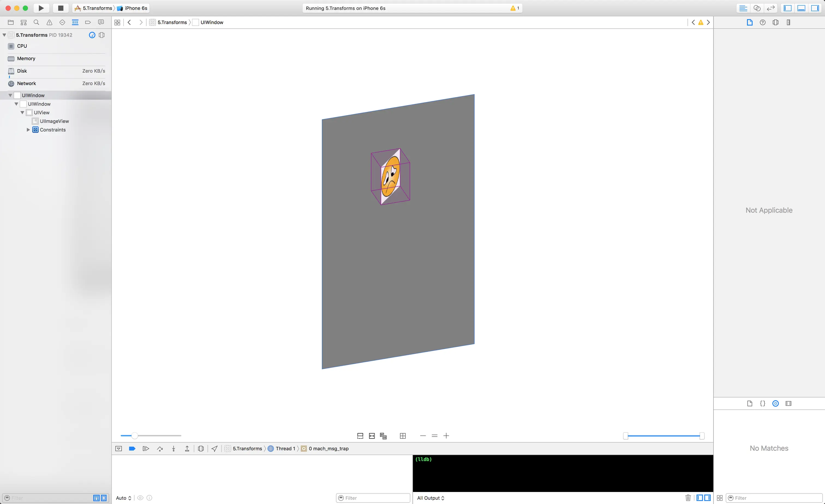Open the Breakpoint navigator tab
The height and width of the screenshot is (504, 825).
88,22
